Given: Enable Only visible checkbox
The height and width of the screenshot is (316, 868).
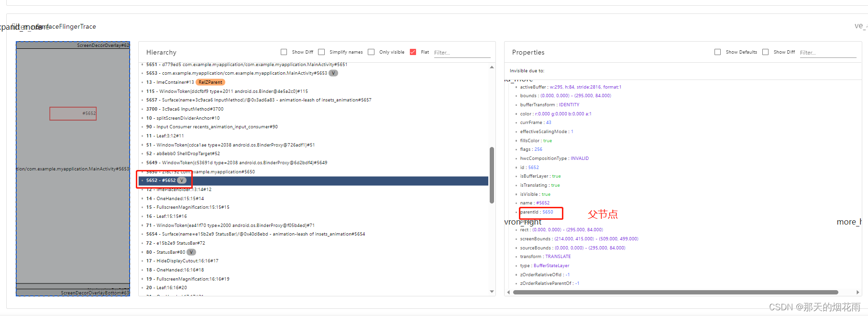Looking at the screenshot, I should click(x=371, y=52).
